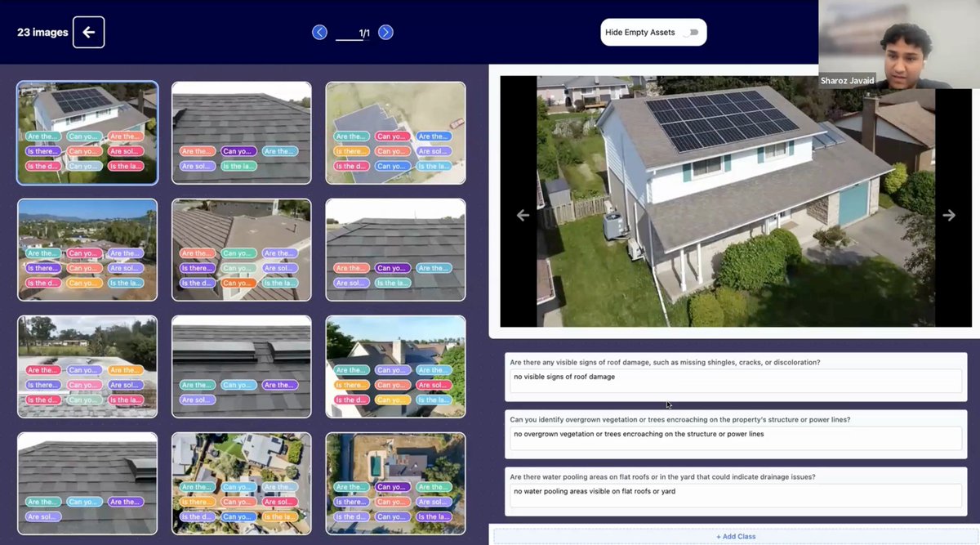
Task: Go to next page using blue right arrow
Action: point(385,32)
